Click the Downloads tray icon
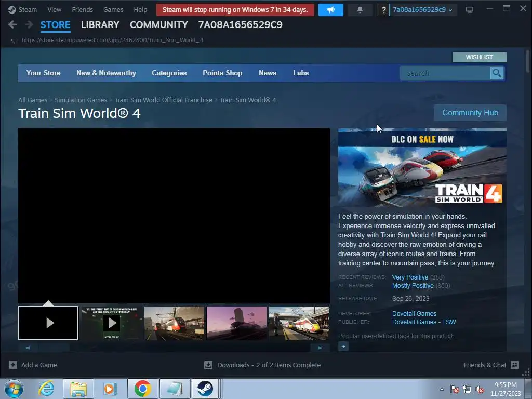532x399 pixels. click(208, 365)
